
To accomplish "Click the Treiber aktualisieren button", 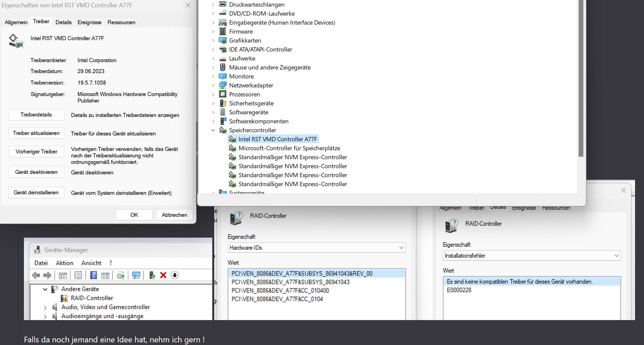I will coord(36,133).
